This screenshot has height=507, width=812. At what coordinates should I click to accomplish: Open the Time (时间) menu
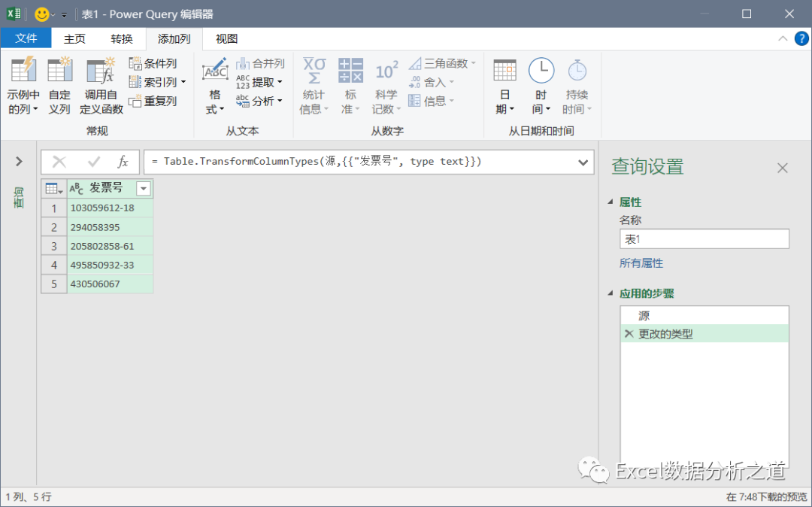point(541,86)
